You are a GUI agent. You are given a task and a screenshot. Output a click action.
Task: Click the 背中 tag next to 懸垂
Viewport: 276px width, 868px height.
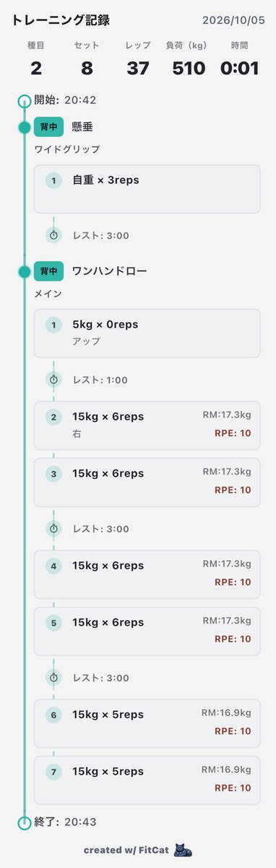point(49,127)
